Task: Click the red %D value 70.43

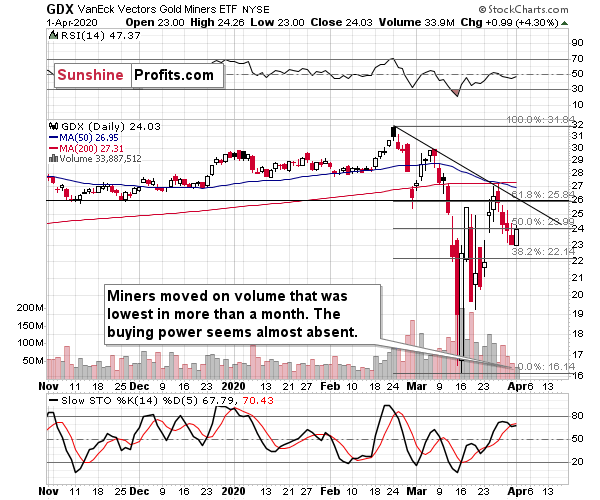Action: (258, 401)
